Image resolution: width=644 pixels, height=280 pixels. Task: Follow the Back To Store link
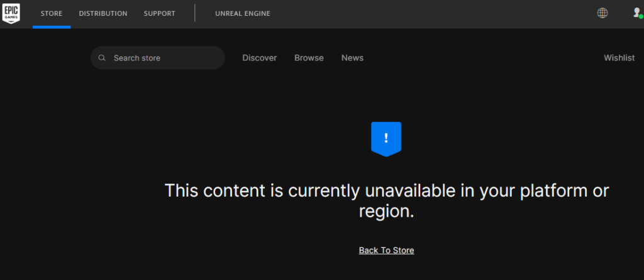387,250
